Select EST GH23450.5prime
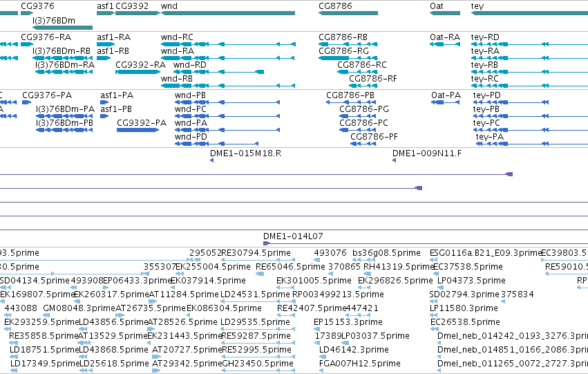Screen dimensions: 588x374 point(258,364)
